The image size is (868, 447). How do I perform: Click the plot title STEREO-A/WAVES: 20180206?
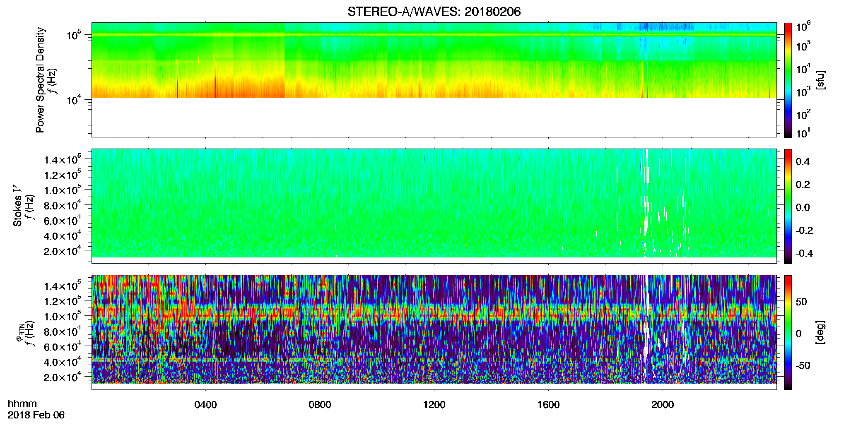434,12
